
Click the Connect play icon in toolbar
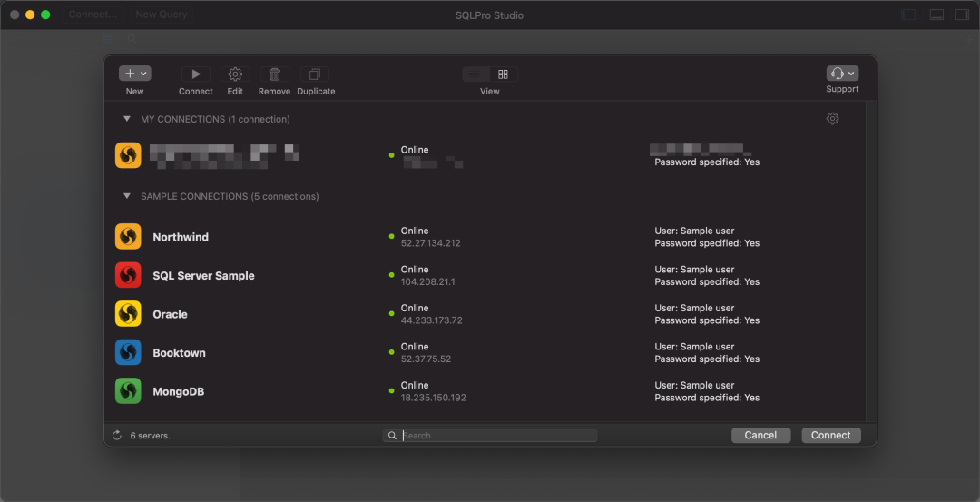pyautogui.click(x=196, y=74)
